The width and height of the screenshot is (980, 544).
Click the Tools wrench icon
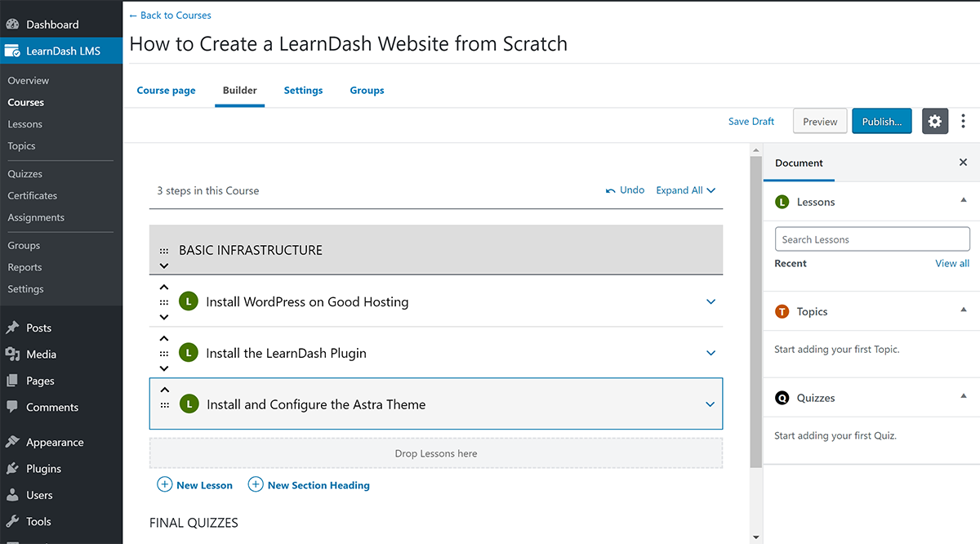coord(13,521)
